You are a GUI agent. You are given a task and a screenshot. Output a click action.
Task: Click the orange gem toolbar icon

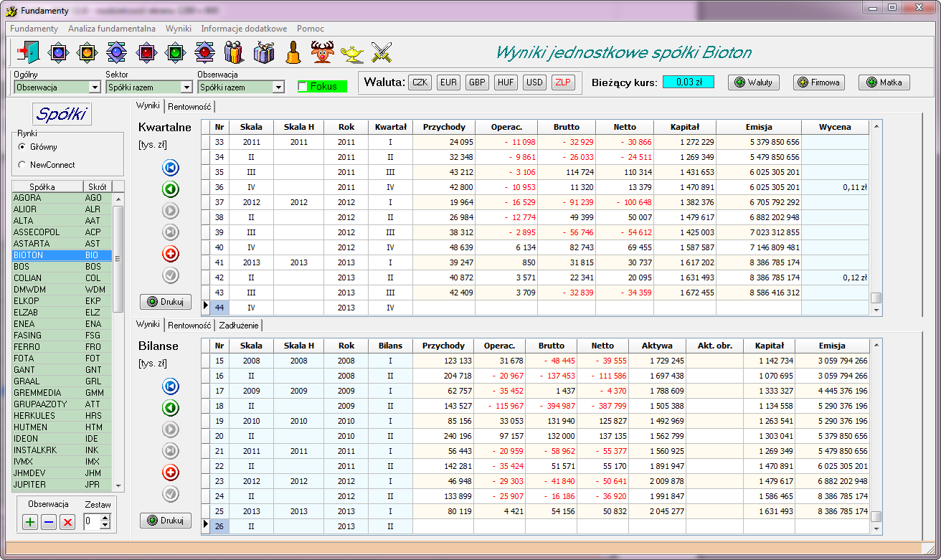tap(88, 52)
